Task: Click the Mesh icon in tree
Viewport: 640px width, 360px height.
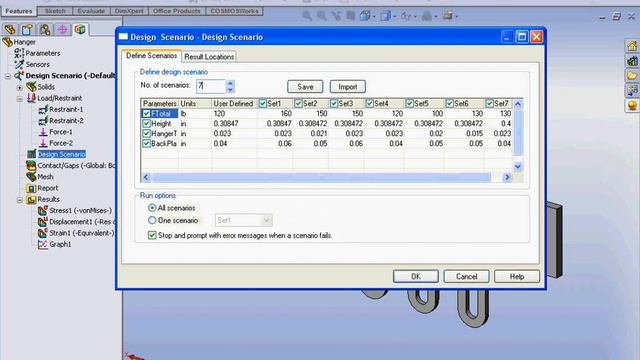Action: 31,177
